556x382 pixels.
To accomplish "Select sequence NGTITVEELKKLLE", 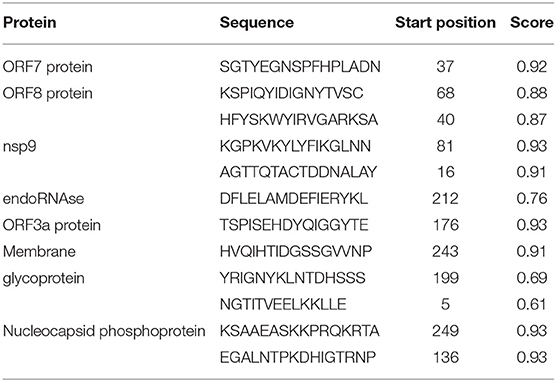I will (283, 304).
